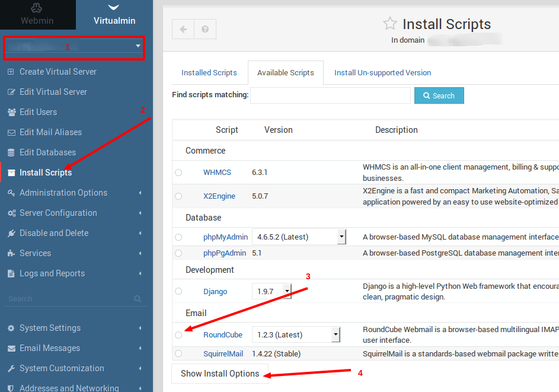Open the phpMyAdmin script link
Image resolution: width=559 pixels, height=392 pixels.
point(225,237)
